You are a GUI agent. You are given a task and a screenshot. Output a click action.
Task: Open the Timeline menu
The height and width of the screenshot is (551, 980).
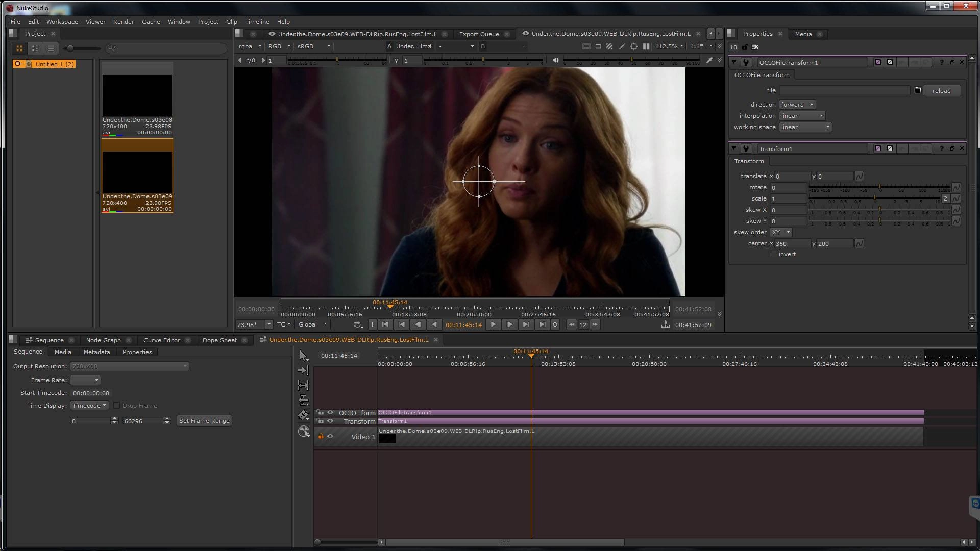(x=257, y=22)
